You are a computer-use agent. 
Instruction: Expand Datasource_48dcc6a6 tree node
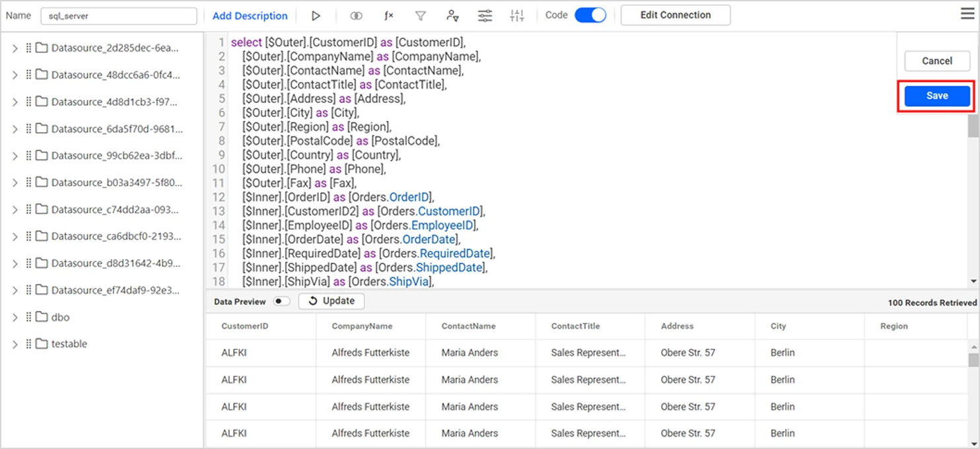pos(15,75)
